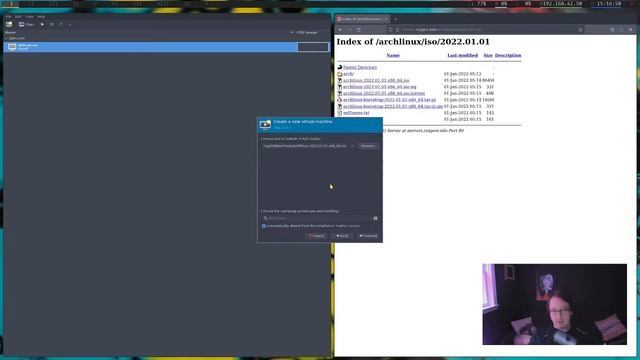Screen dimensions: 640x360
Task: Click the browser menu icon at toolbar end
Action: (631, 29)
